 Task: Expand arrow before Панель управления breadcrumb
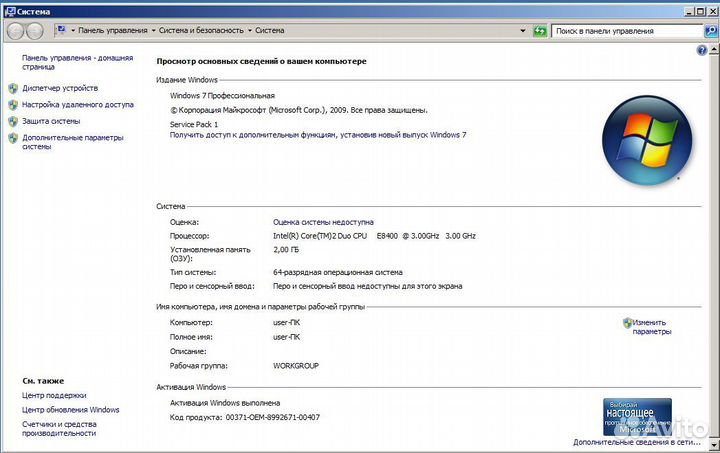click(73, 30)
